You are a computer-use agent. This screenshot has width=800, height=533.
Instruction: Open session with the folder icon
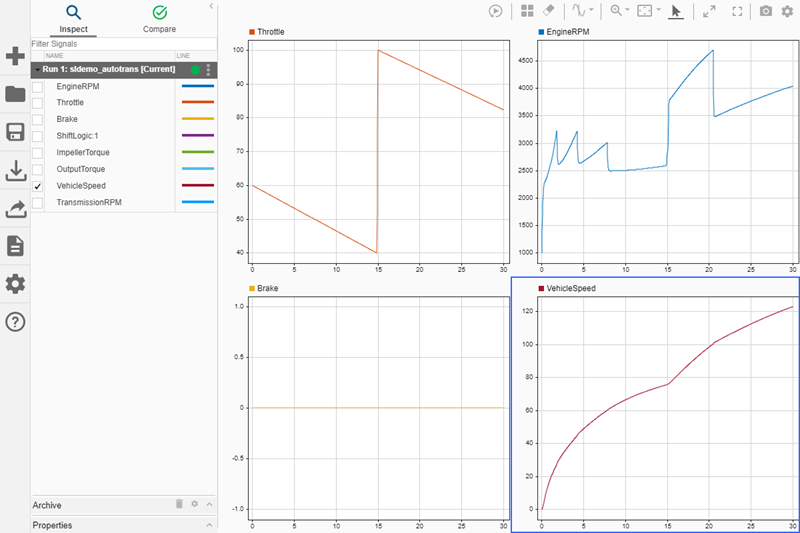point(15,94)
